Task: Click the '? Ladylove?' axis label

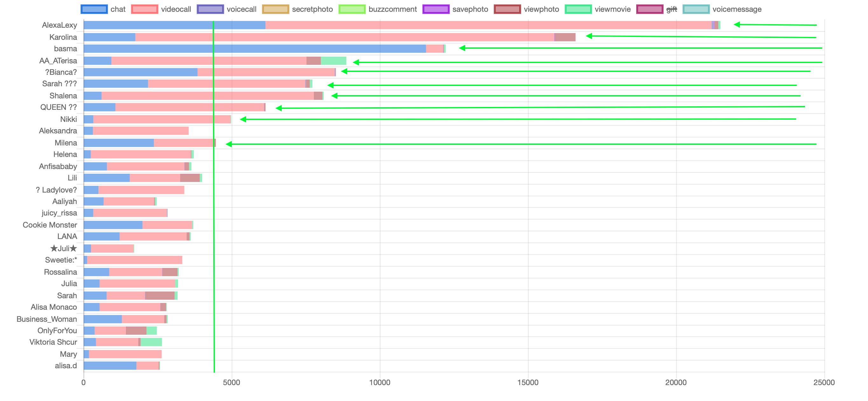Action: tap(56, 190)
